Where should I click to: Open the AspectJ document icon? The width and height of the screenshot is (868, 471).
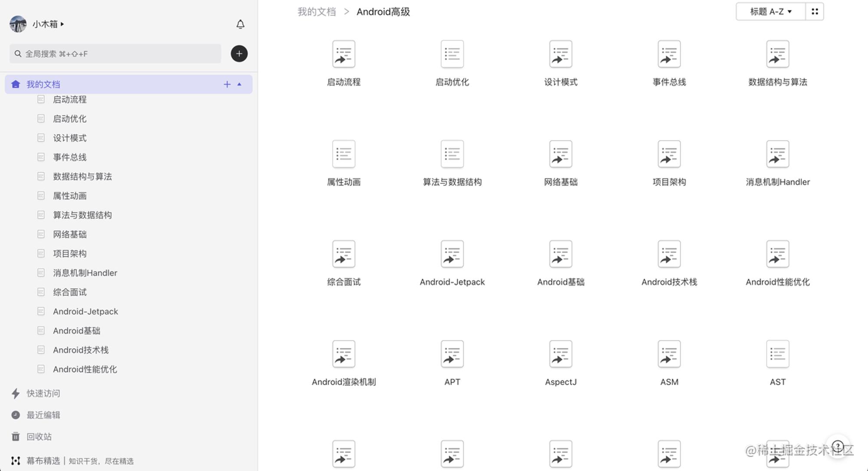click(561, 354)
